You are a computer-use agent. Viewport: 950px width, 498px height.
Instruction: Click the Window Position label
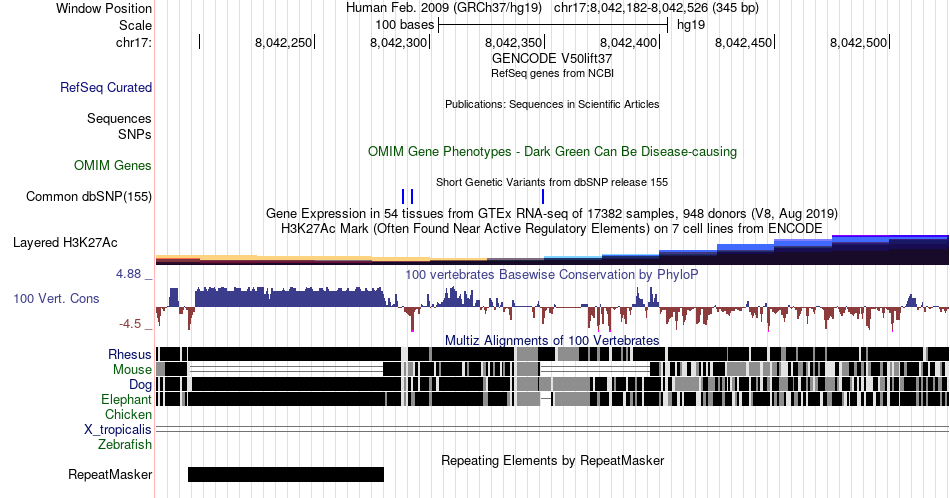(x=104, y=8)
